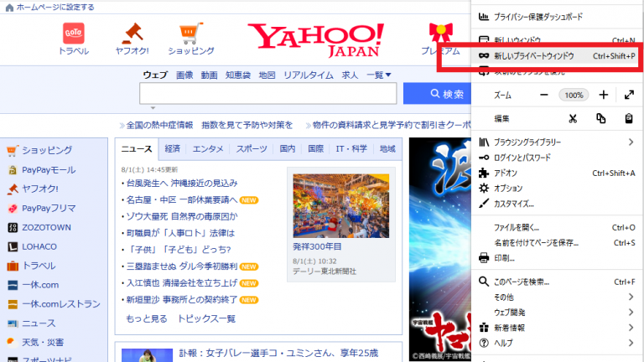The width and height of the screenshot is (644, 362).
Task: Enter full screen via the arrows icon
Action: 629,96
